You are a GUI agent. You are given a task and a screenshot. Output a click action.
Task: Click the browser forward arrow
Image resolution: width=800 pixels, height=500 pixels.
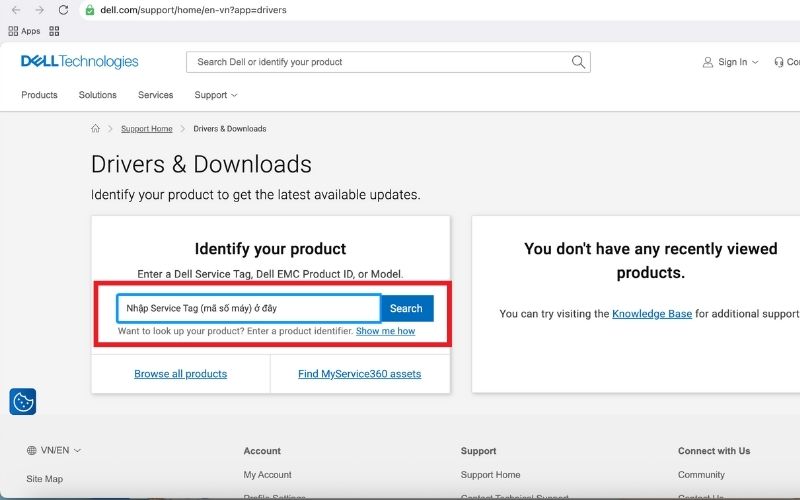click(x=39, y=10)
